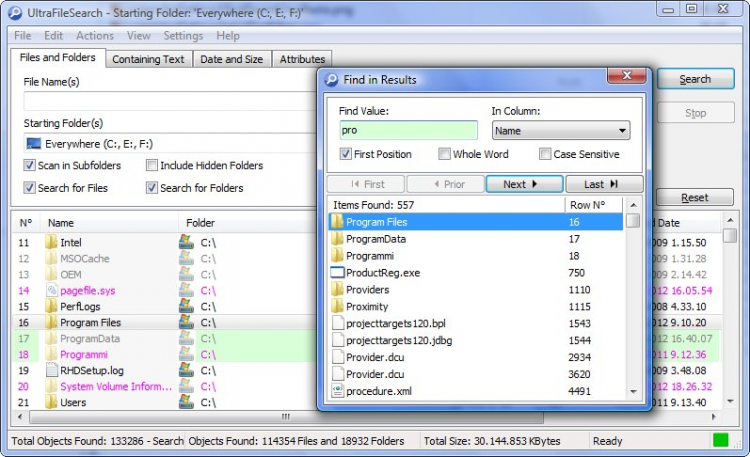Click the UltraFileSearch title bar app icon
This screenshot has width=750, height=457.
pos(15,13)
